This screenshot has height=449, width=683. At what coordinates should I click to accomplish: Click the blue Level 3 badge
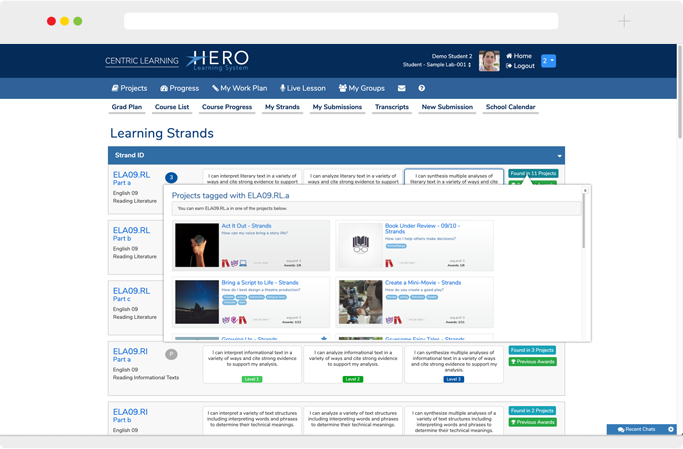tap(454, 379)
